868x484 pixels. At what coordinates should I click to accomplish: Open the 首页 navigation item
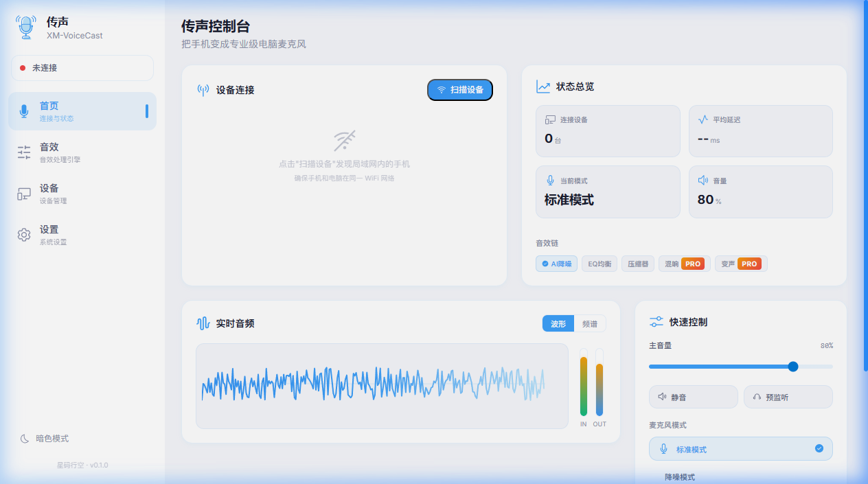coord(82,111)
